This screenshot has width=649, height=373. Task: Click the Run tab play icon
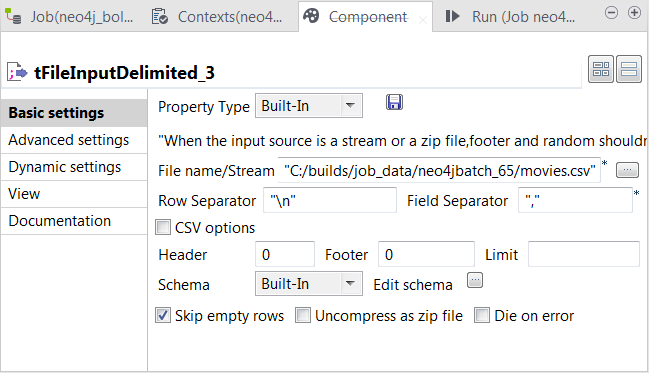click(x=452, y=17)
